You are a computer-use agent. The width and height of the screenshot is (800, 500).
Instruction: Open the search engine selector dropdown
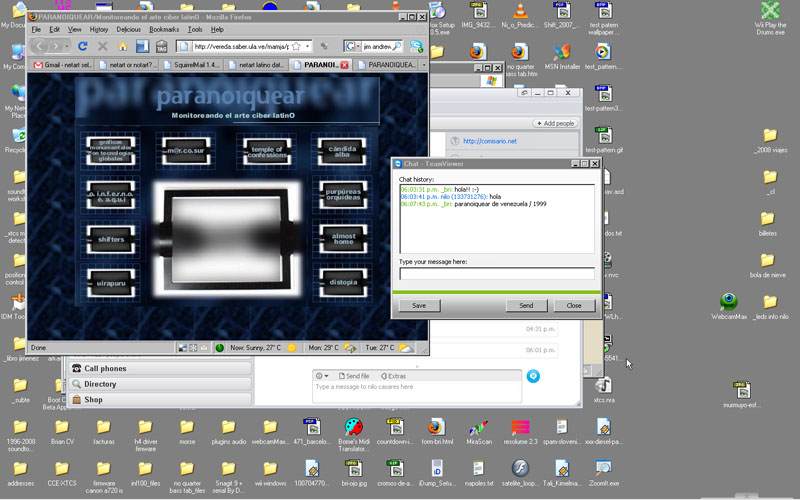(358, 46)
